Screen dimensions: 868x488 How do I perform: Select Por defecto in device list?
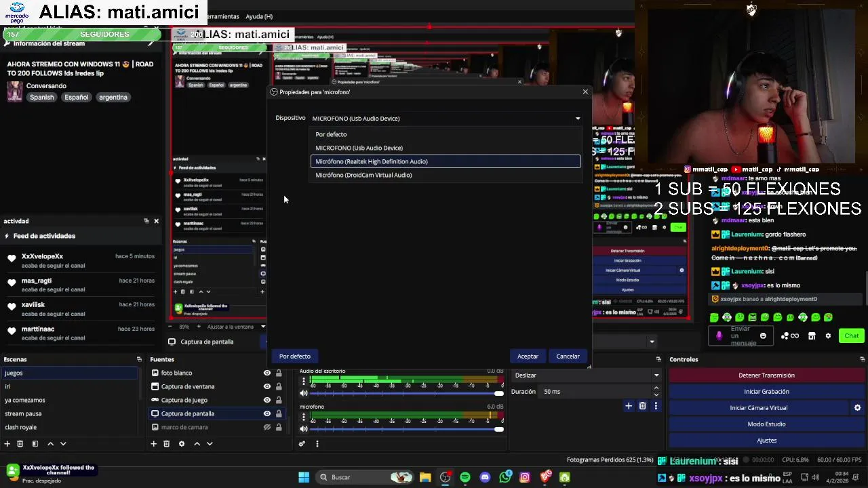click(446, 134)
